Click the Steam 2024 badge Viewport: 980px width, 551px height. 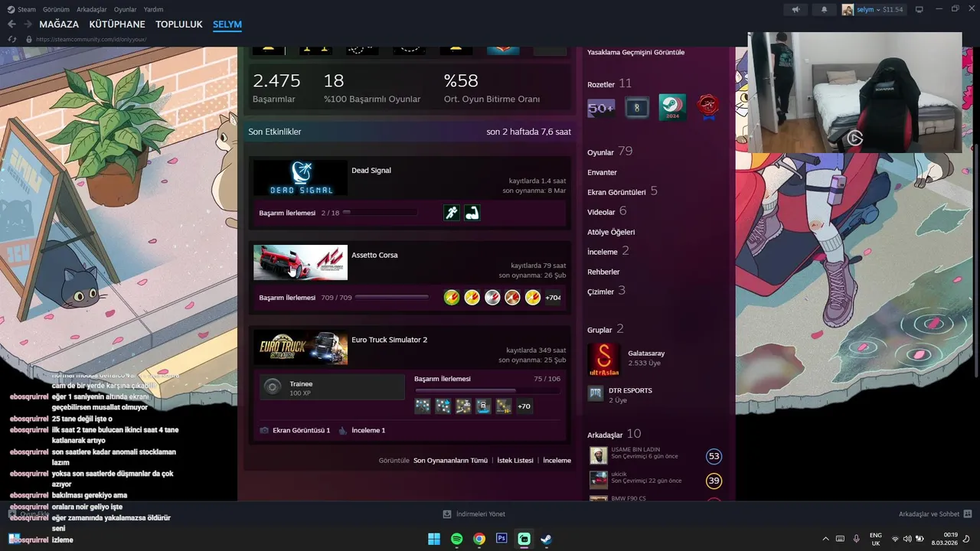[673, 108]
